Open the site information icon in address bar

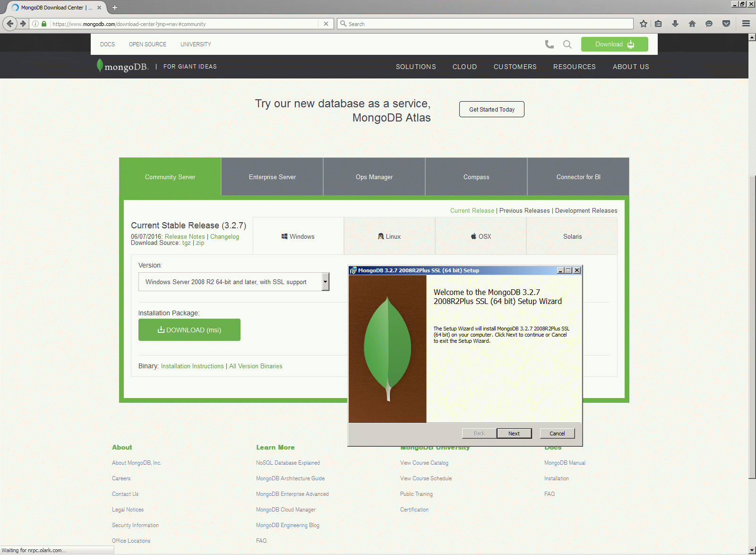pos(35,24)
